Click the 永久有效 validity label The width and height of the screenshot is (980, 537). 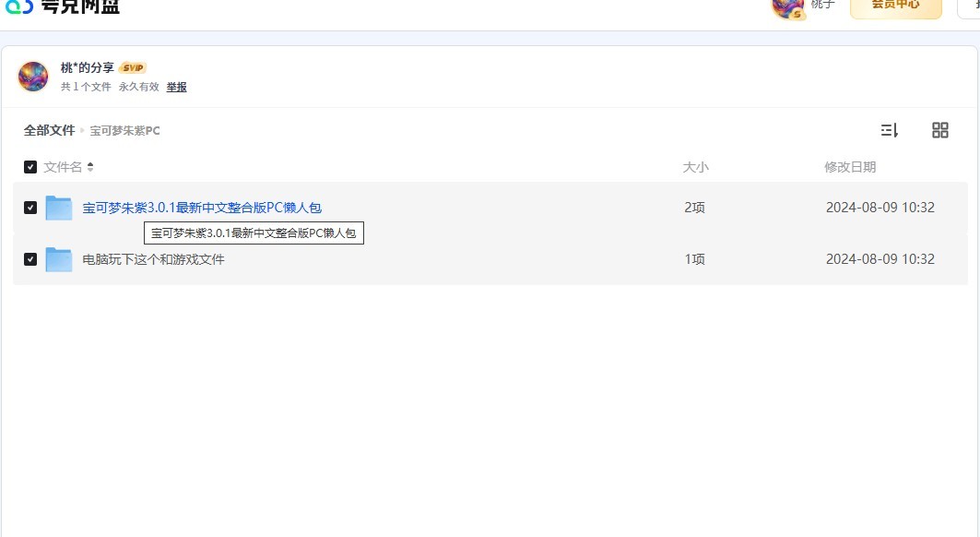coord(139,87)
